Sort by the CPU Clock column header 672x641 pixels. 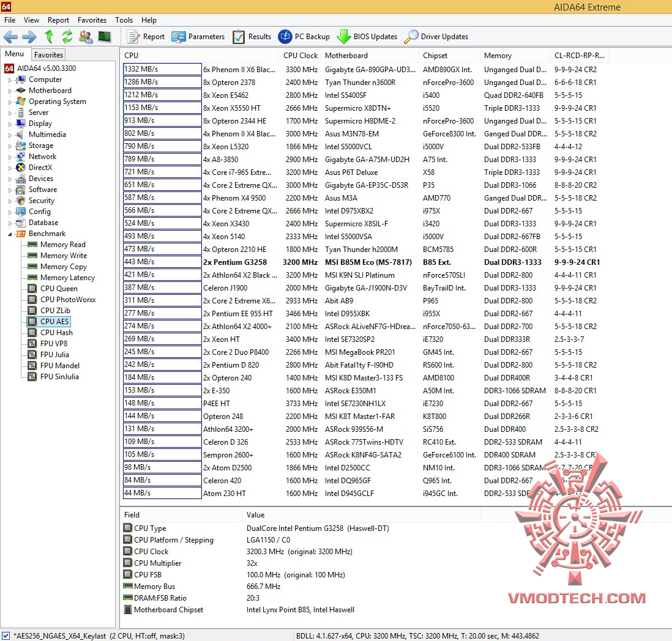pyautogui.click(x=300, y=56)
